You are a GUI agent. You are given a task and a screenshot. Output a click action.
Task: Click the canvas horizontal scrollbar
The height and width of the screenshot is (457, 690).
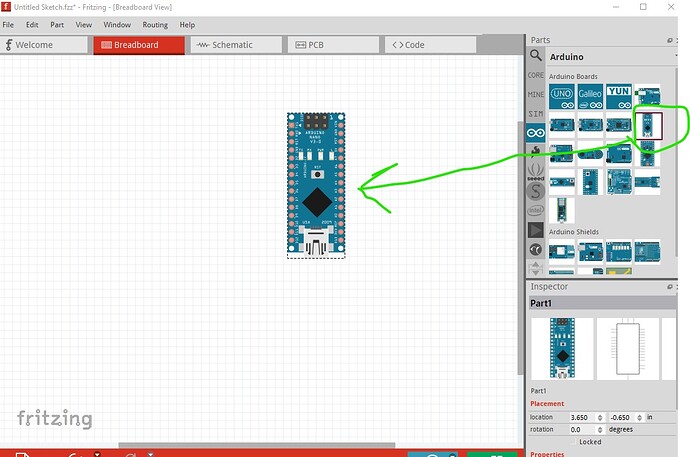click(257, 445)
